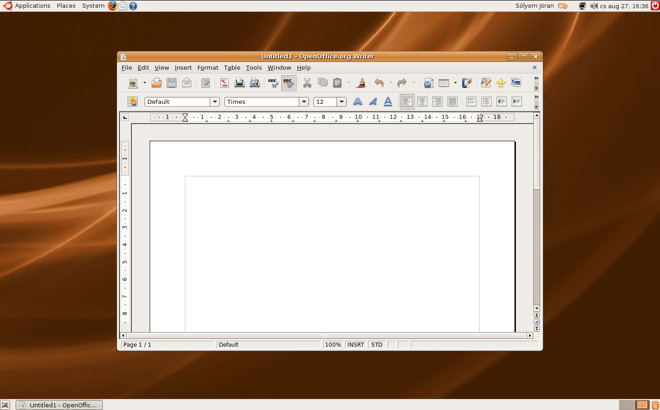The width and height of the screenshot is (660, 410).
Task: Click the New document icon
Action: pyautogui.click(x=133, y=83)
